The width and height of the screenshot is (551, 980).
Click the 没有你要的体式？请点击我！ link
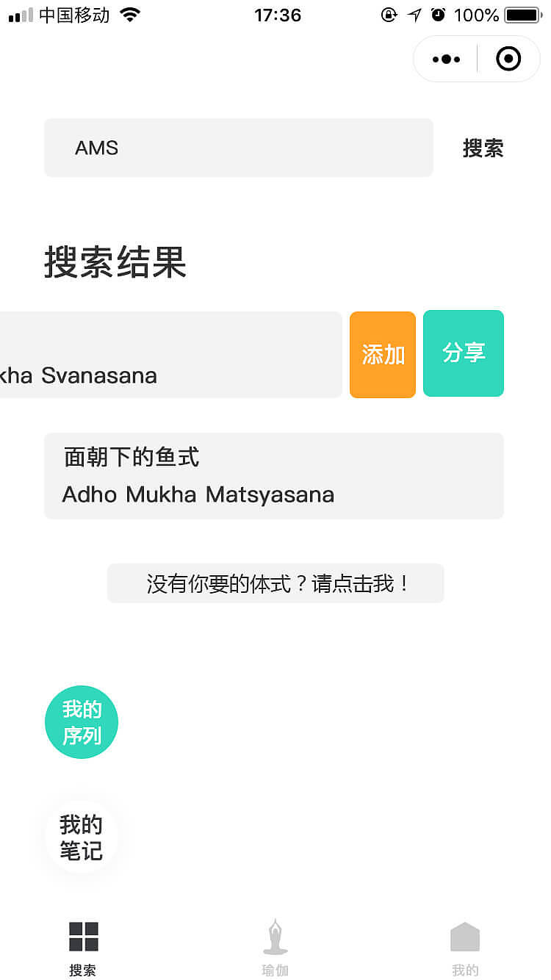point(275,583)
